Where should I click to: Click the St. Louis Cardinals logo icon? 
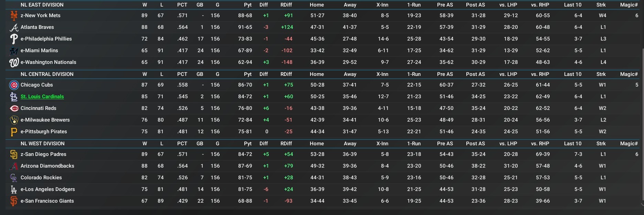point(14,97)
